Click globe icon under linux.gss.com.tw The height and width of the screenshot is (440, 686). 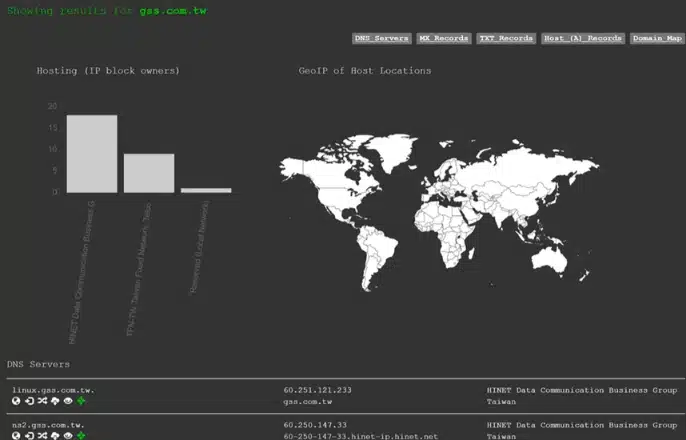(x=16, y=401)
